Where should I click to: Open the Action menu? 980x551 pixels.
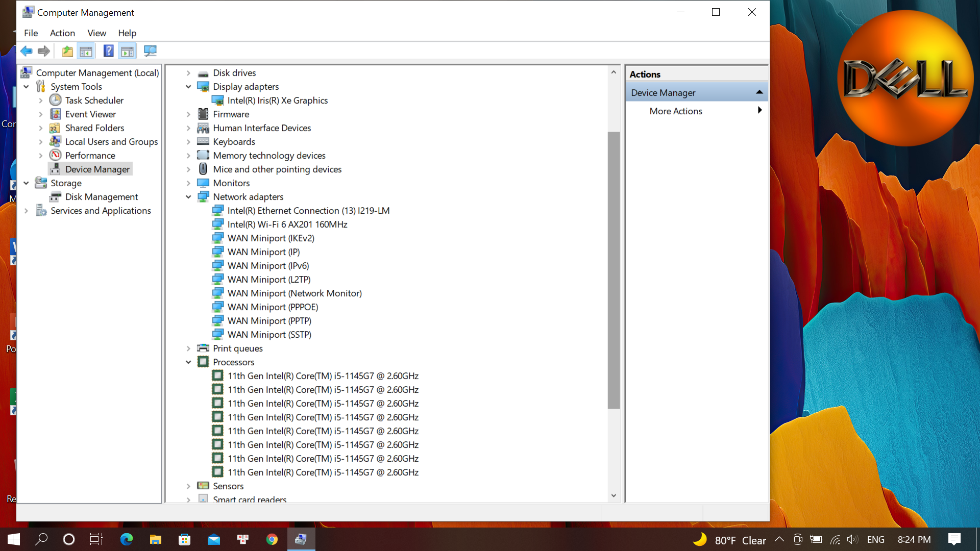click(62, 33)
